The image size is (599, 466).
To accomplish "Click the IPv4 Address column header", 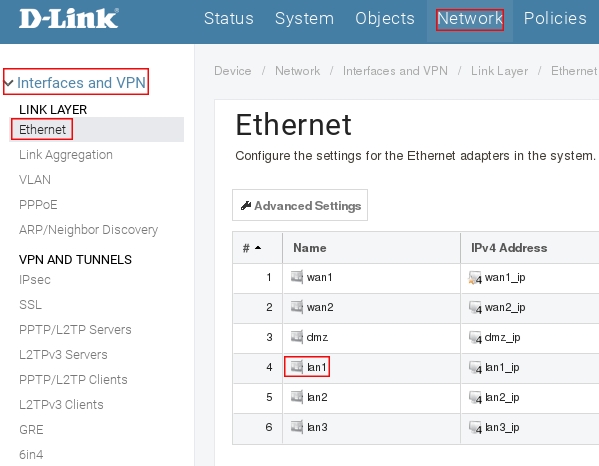I will (509, 248).
